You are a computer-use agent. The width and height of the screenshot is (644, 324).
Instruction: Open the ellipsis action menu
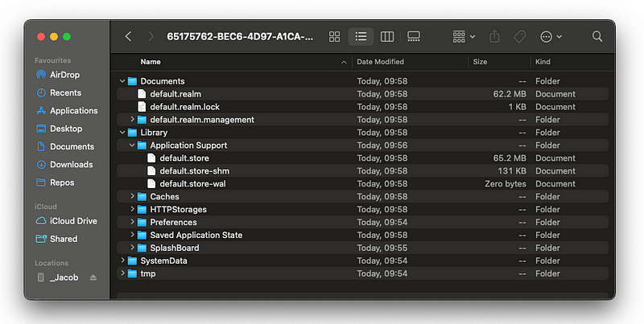[x=551, y=37]
